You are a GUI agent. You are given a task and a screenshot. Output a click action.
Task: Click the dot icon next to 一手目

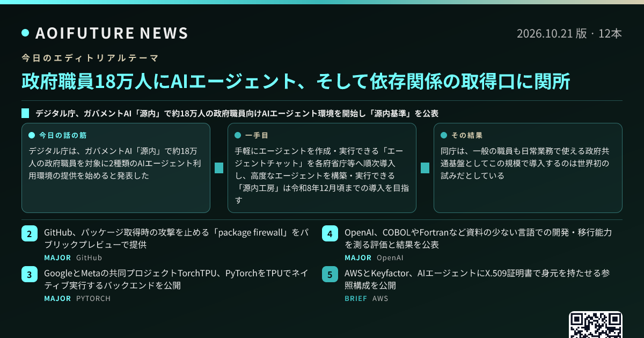pyautogui.click(x=238, y=135)
